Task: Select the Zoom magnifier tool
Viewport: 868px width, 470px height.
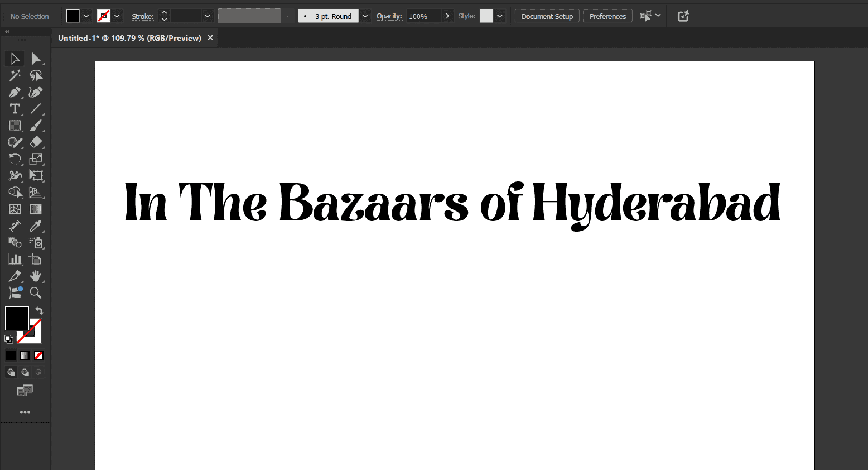Action: (36, 293)
